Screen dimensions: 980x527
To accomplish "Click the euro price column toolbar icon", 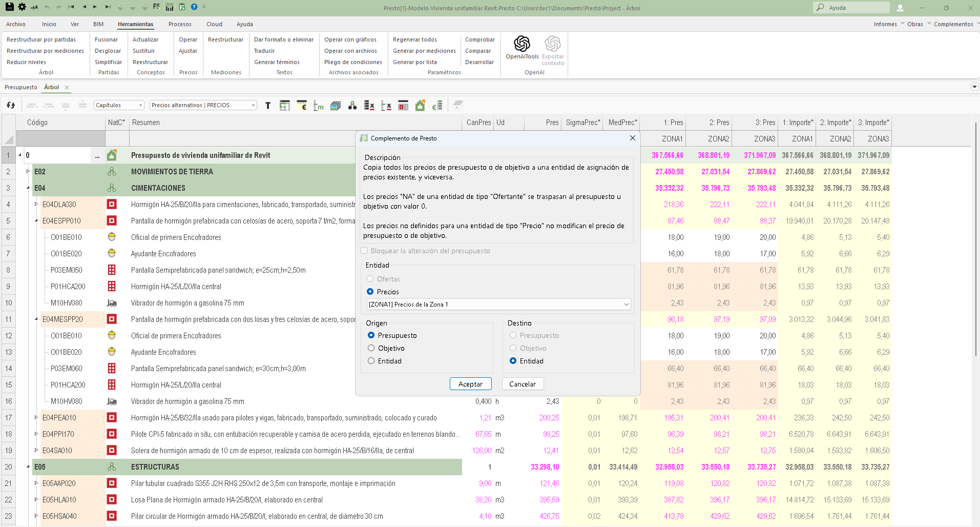I will pos(302,106).
